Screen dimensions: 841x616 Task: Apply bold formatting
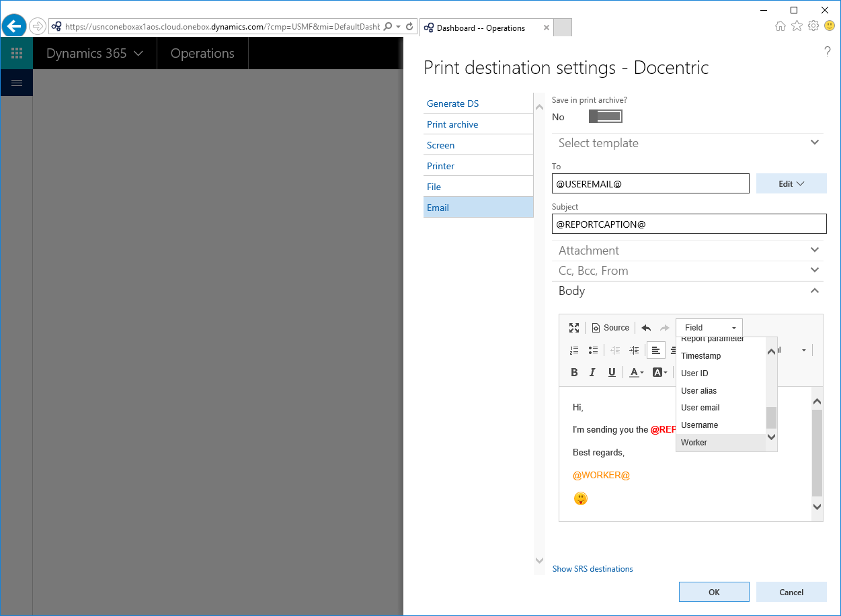[x=574, y=372]
